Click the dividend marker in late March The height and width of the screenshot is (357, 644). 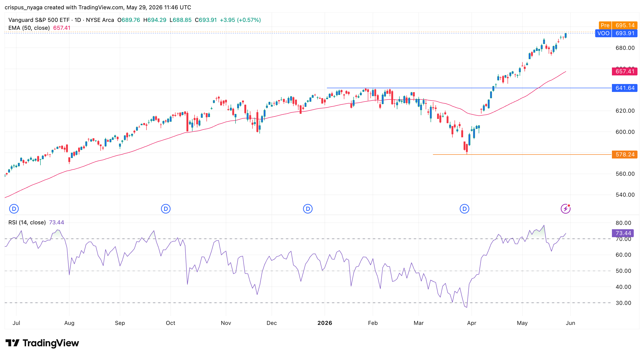tap(465, 209)
